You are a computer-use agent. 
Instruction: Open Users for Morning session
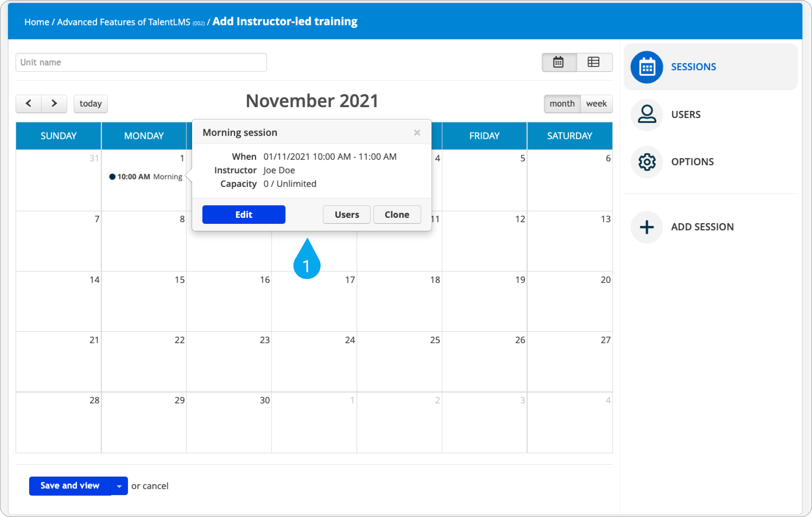tap(347, 214)
